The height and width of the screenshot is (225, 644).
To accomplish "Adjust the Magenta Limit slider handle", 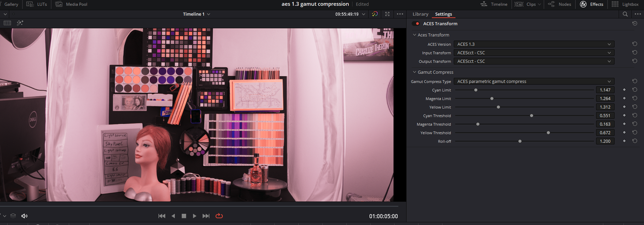I will click(492, 98).
